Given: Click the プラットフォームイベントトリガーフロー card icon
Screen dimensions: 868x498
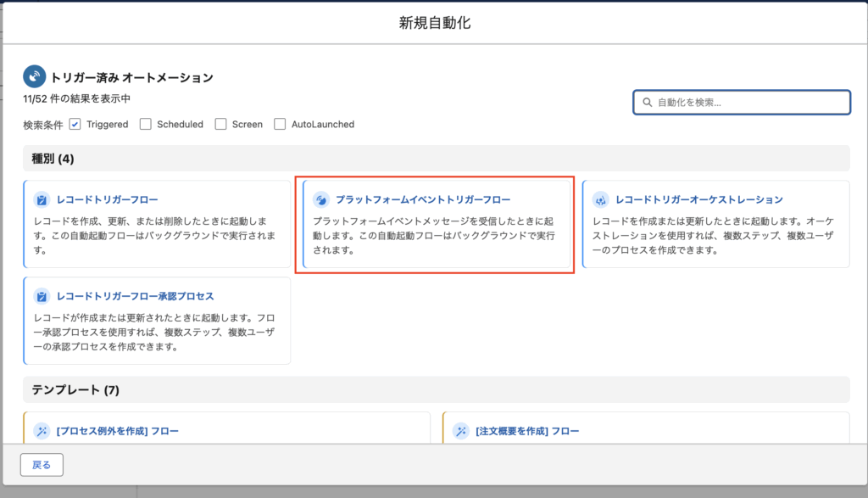Looking at the screenshot, I should pos(321,200).
